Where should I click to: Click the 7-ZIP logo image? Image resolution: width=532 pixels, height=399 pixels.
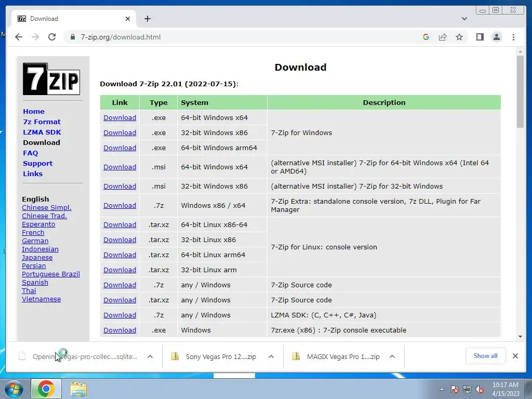point(51,79)
